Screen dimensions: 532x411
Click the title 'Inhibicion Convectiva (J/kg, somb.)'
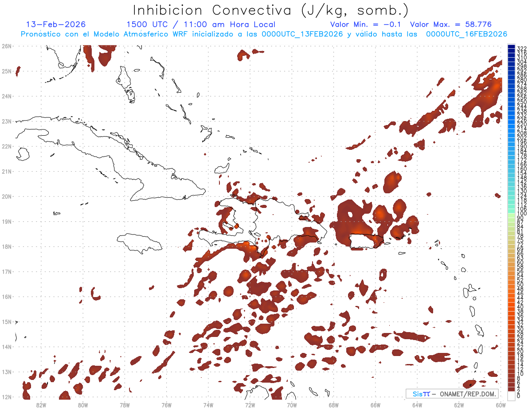point(271,10)
